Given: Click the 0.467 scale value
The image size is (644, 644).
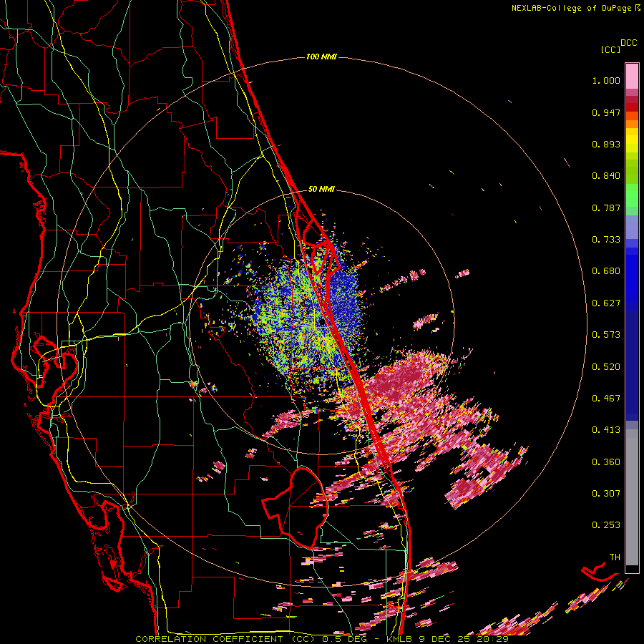Looking at the screenshot, I should click(606, 399).
